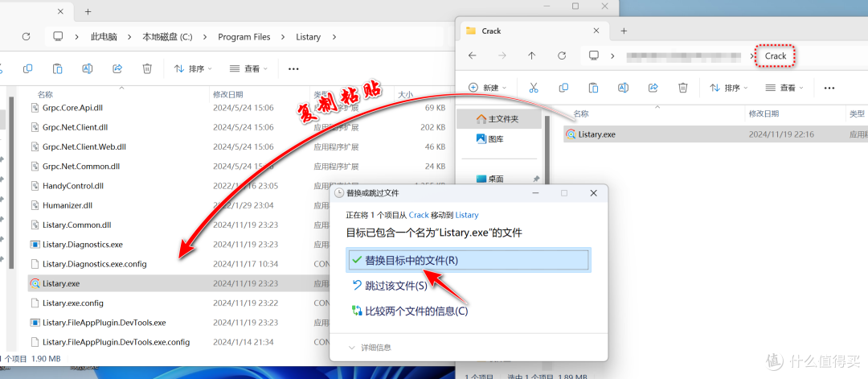Open 新建 menu in Crack window

point(488,88)
